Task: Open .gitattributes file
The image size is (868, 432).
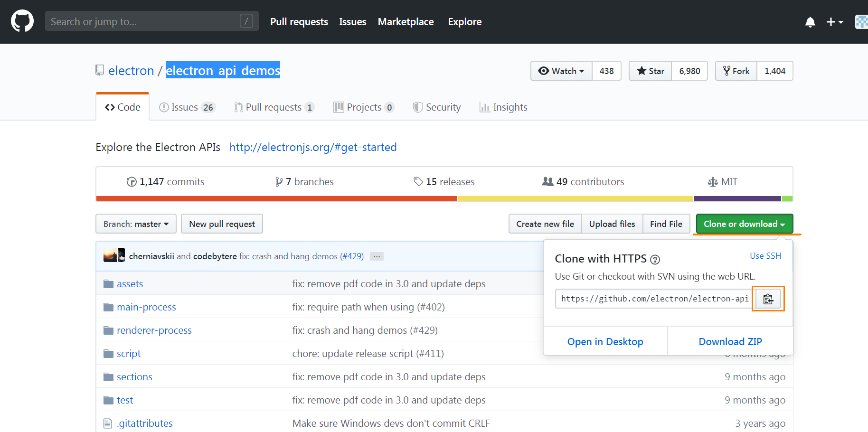Action: (145, 423)
